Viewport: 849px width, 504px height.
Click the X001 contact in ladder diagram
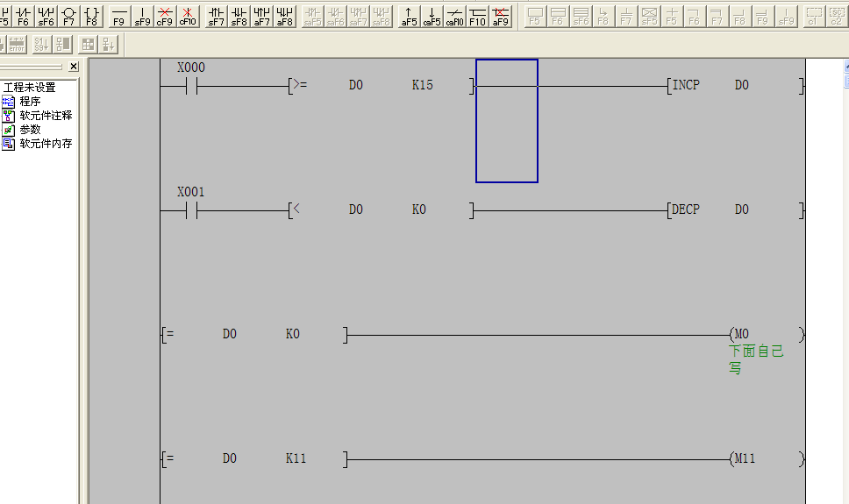(192, 210)
